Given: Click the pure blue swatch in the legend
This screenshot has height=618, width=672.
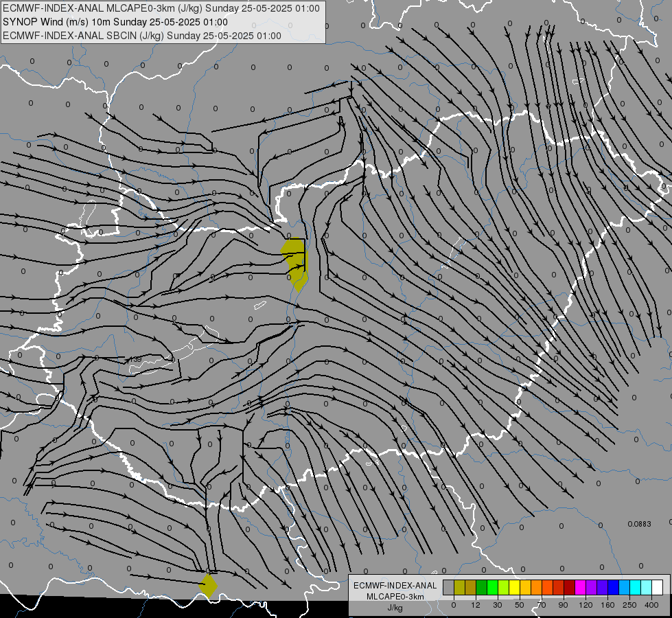Looking at the screenshot, I should 613,587.
